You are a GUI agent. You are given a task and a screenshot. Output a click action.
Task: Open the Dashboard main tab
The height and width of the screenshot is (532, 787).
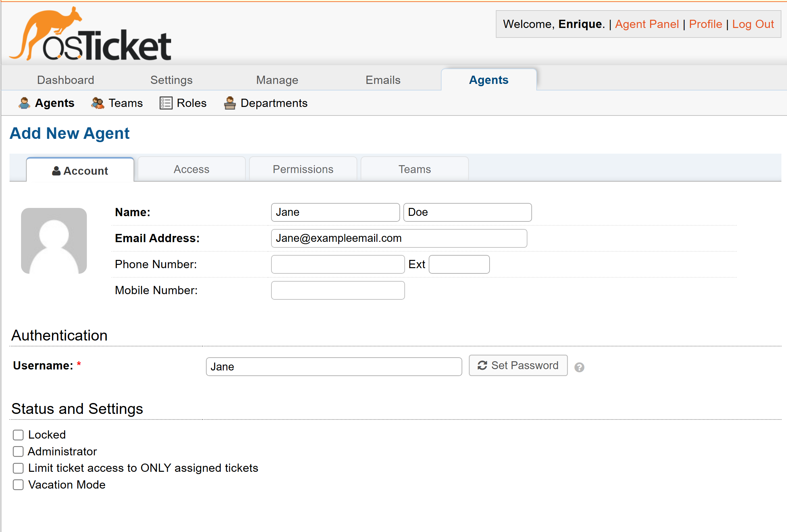pyautogui.click(x=66, y=80)
